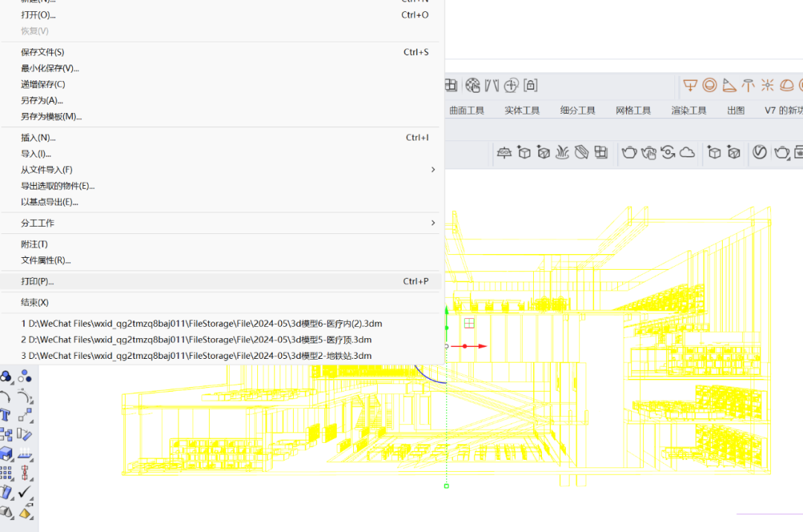Select the orange point light star icon
This screenshot has height=532, width=803.
click(767, 85)
